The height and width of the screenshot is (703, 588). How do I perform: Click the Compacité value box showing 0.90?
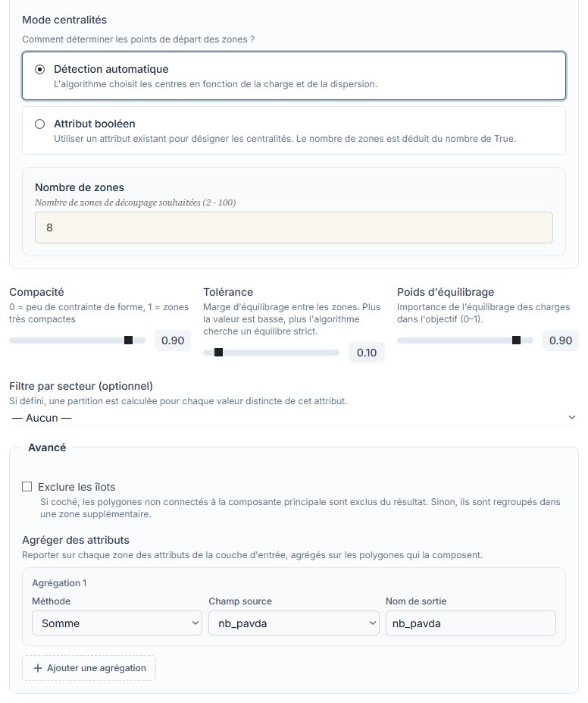point(173,341)
